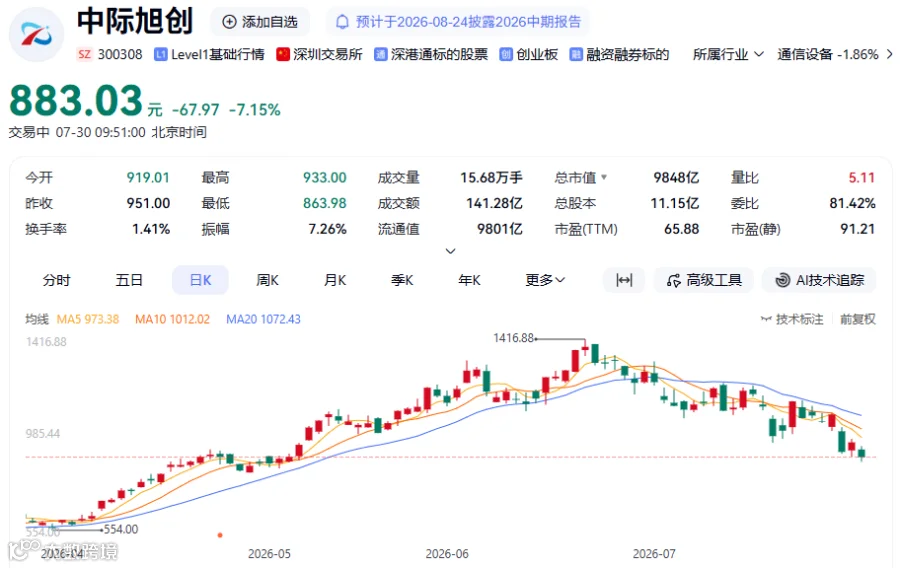Open the 2026中期报告 disclosure notice
Viewport: 900px width, 568px height.
tap(457, 22)
